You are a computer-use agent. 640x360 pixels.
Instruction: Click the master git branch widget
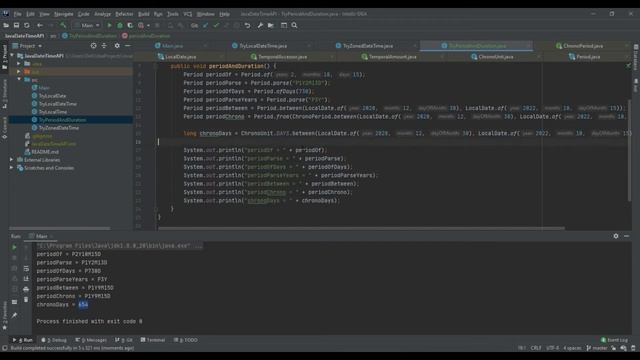(597, 348)
